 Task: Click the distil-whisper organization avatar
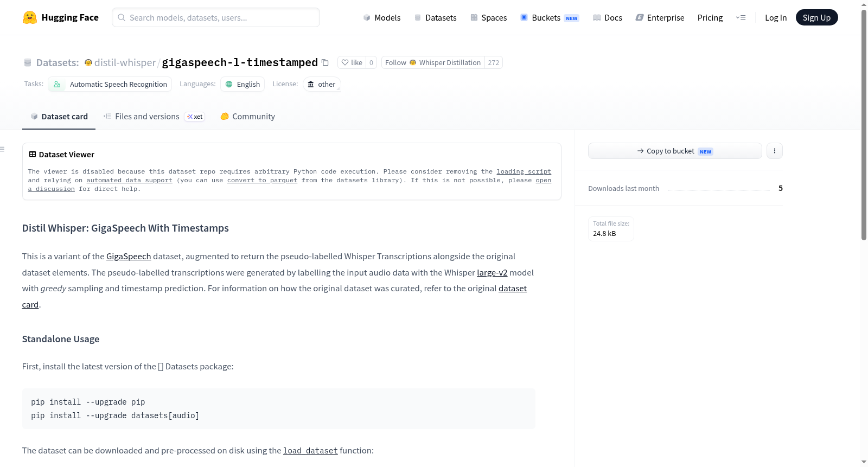point(88,62)
